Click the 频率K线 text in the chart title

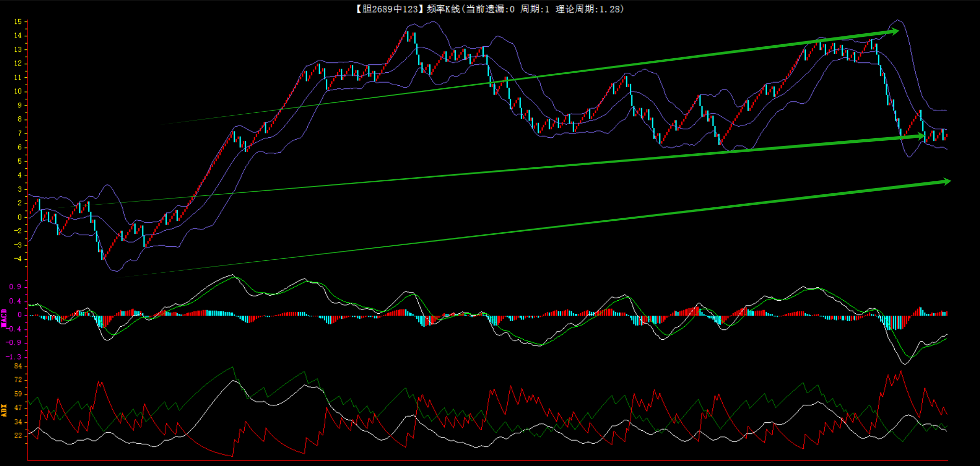pyautogui.click(x=443, y=9)
